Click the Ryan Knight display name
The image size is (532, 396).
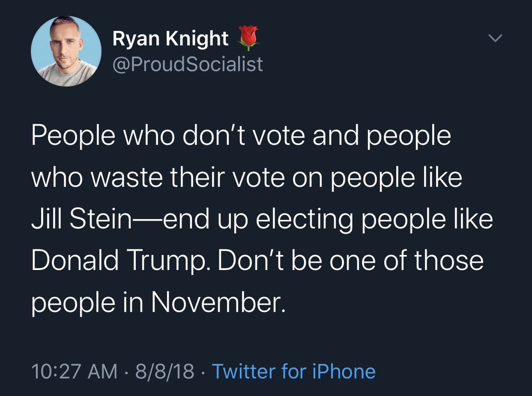pyautogui.click(x=170, y=39)
